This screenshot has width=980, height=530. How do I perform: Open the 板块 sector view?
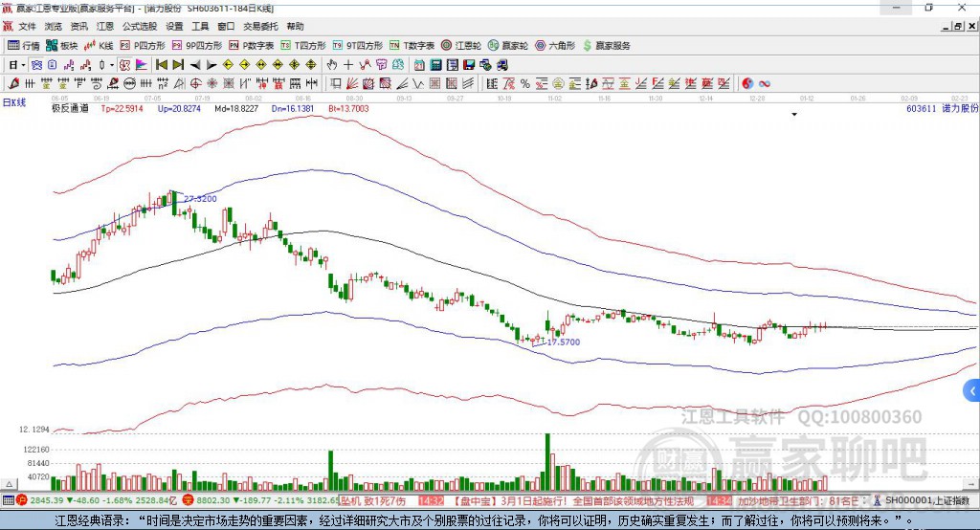click(x=62, y=46)
